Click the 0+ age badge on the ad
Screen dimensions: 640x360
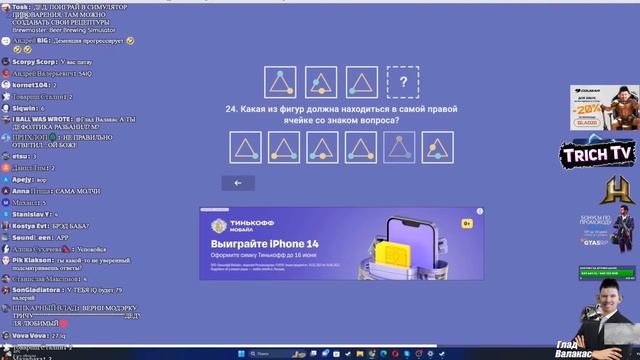467,224
